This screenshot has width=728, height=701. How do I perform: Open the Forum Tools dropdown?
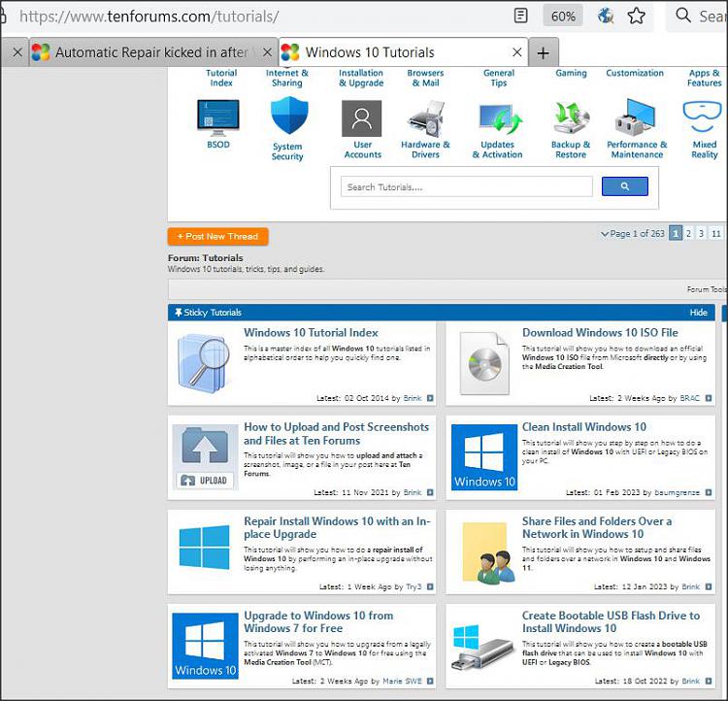tap(707, 289)
